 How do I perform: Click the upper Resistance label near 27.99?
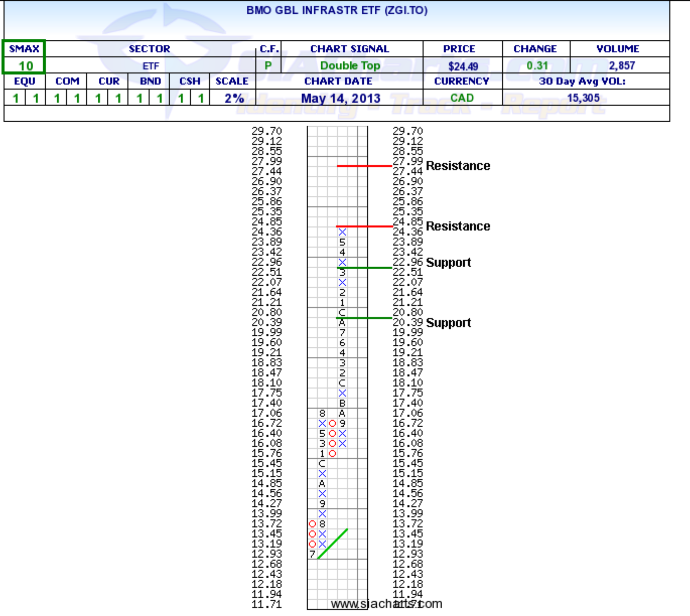(x=458, y=166)
